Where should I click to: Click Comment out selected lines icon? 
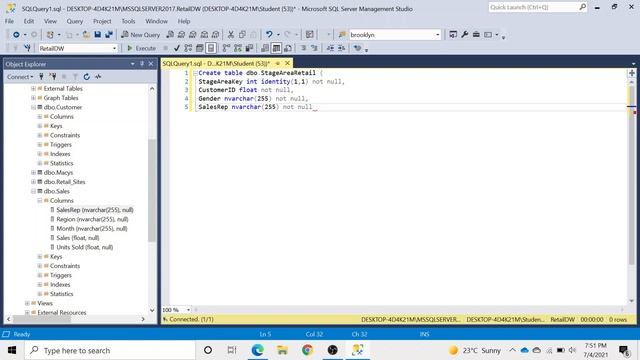(x=303, y=48)
